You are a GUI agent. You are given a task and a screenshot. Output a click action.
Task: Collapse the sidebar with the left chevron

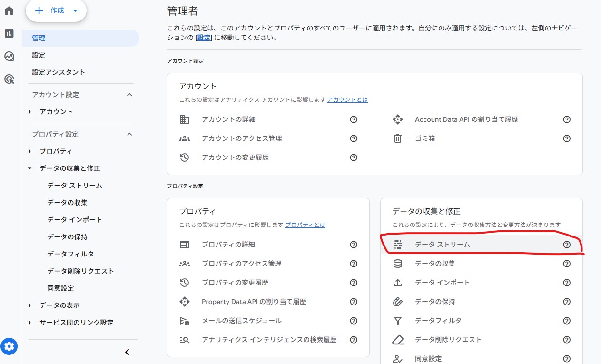(x=127, y=352)
